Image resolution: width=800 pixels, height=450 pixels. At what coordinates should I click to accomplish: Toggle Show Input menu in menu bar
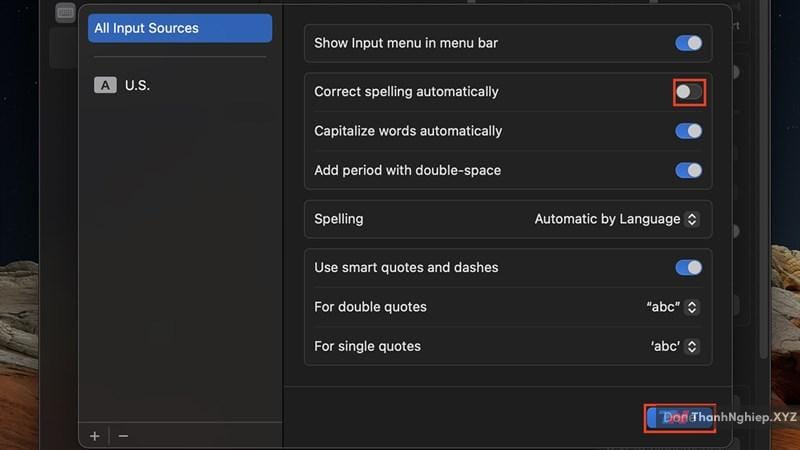(688, 43)
